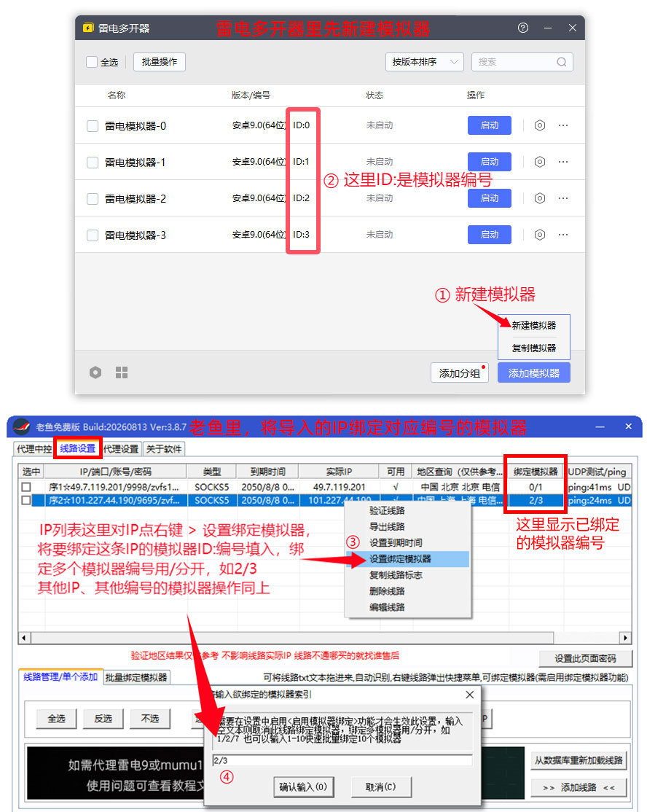Open more options menu for 雷电模拟器-1
The image size is (647, 812).
563,162
